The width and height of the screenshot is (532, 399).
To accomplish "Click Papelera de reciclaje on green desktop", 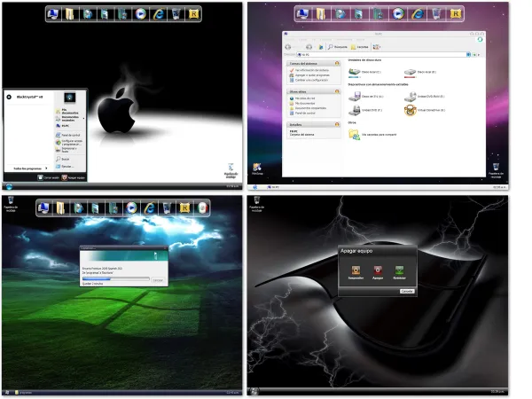I will coord(11,204).
